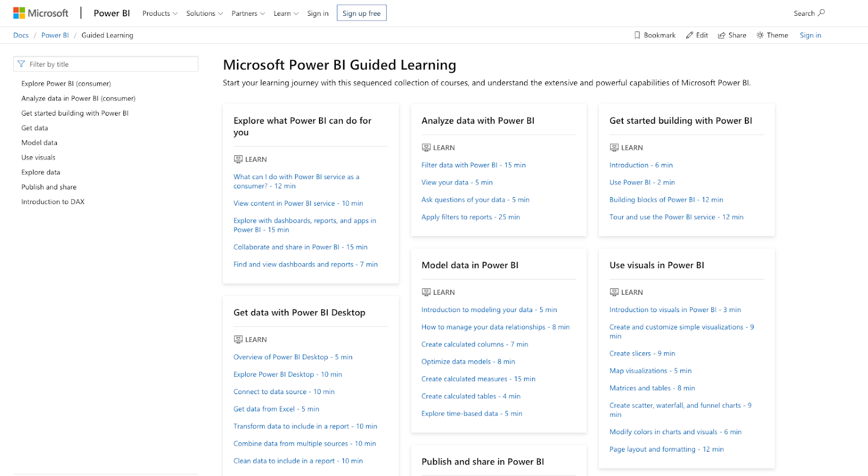Open the Docs breadcrumb link
The width and height of the screenshot is (868, 476).
point(21,35)
